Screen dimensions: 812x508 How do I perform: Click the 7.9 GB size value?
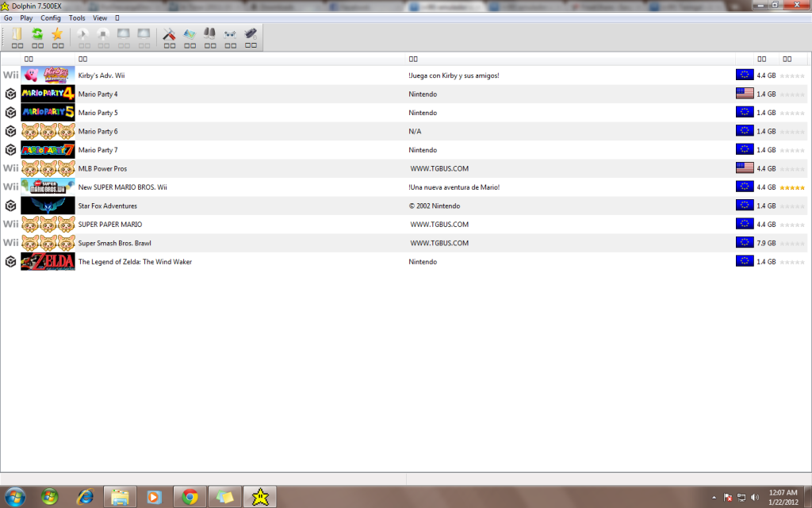[x=766, y=243]
